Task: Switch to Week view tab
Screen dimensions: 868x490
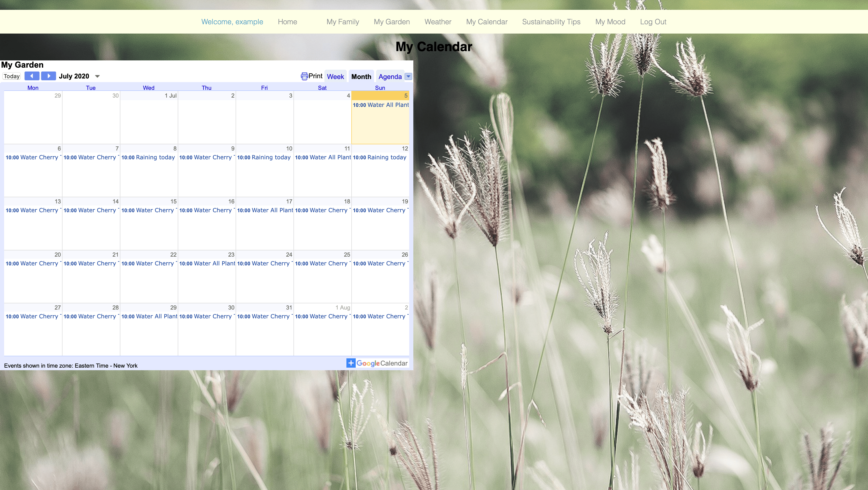Action: pyautogui.click(x=335, y=77)
